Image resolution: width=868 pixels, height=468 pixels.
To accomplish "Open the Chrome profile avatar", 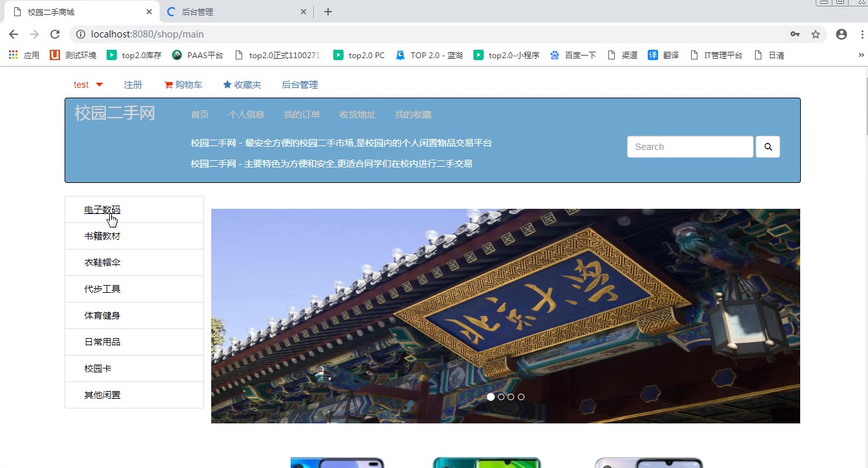I will 841,34.
